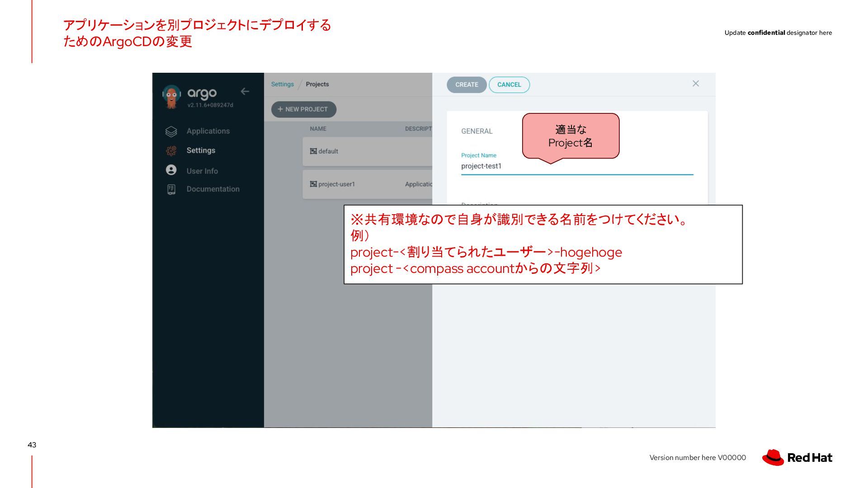868x488 pixels.
Task: Open Documentation in the sidebar
Action: coord(213,189)
